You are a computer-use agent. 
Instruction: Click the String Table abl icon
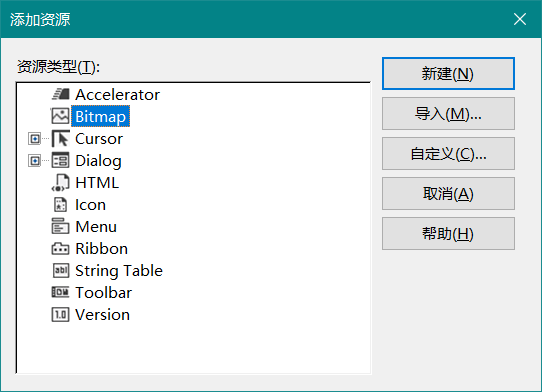(x=60, y=271)
